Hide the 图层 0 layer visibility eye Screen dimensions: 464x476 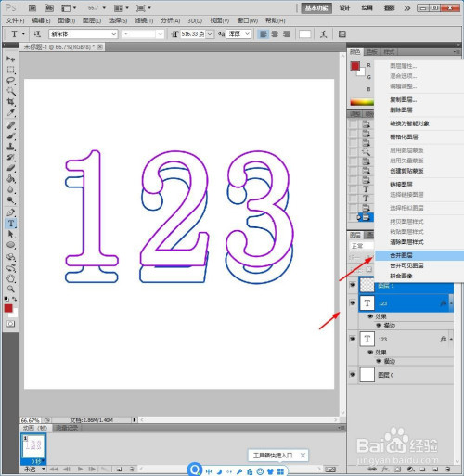[x=353, y=375]
